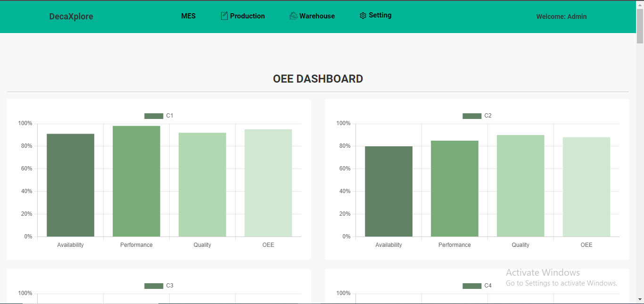Click the Production notepad icon
Screen dimensions: 644x304
point(224,16)
